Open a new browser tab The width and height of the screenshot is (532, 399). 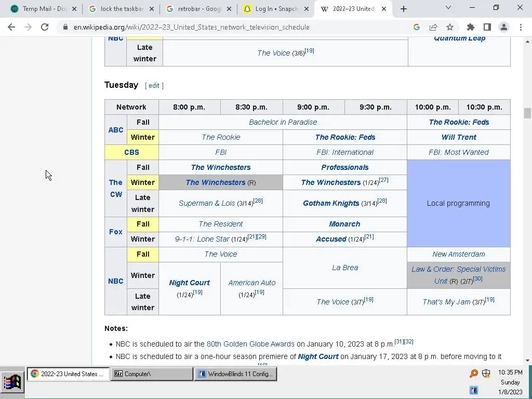point(403,9)
